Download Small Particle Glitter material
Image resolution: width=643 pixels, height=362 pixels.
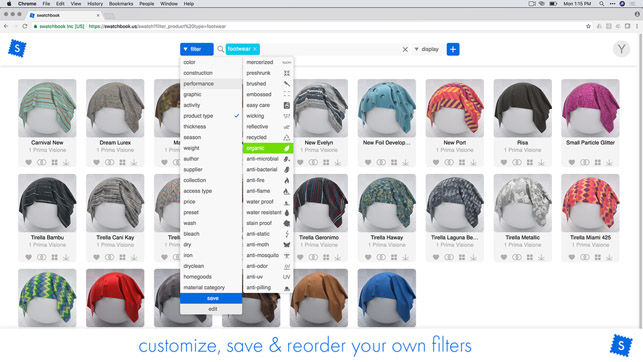[609, 162]
